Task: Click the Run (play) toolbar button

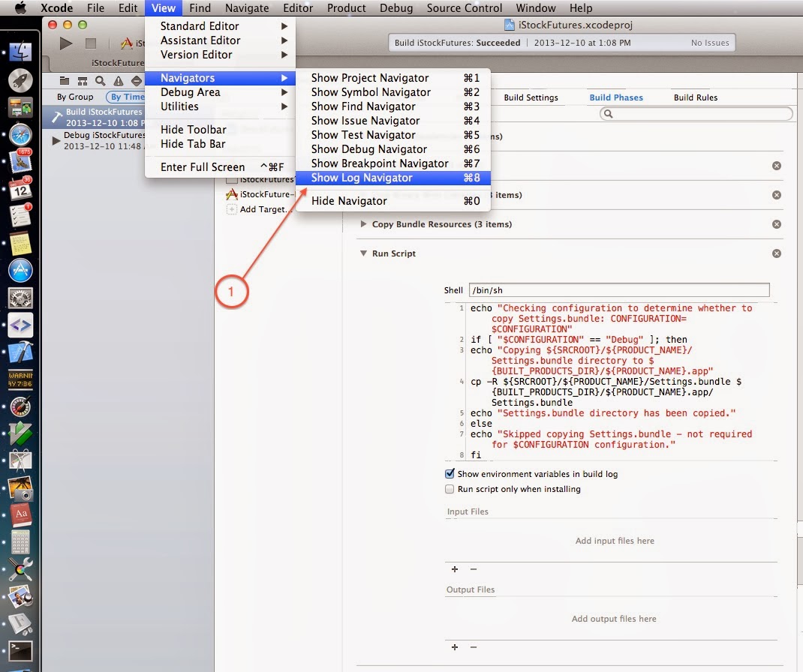Action: pyautogui.click(x=66, y=43)
